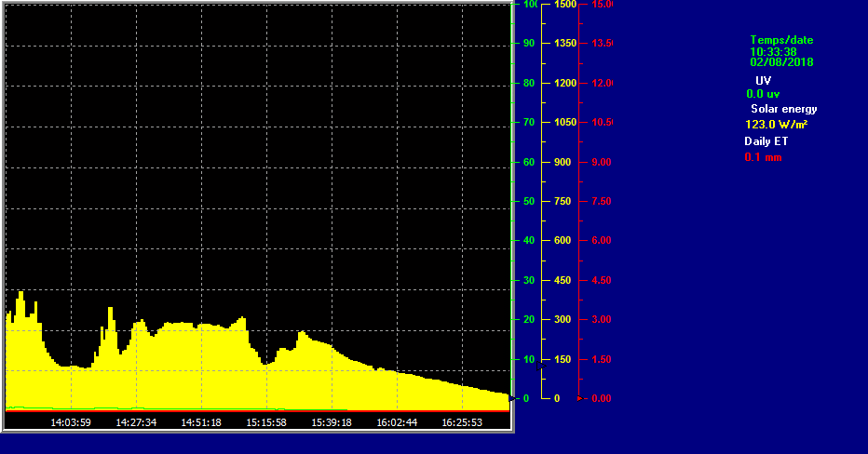Click the Daily ET label
The width and height of the screenshot is (868, 454).
click(766, 141)
